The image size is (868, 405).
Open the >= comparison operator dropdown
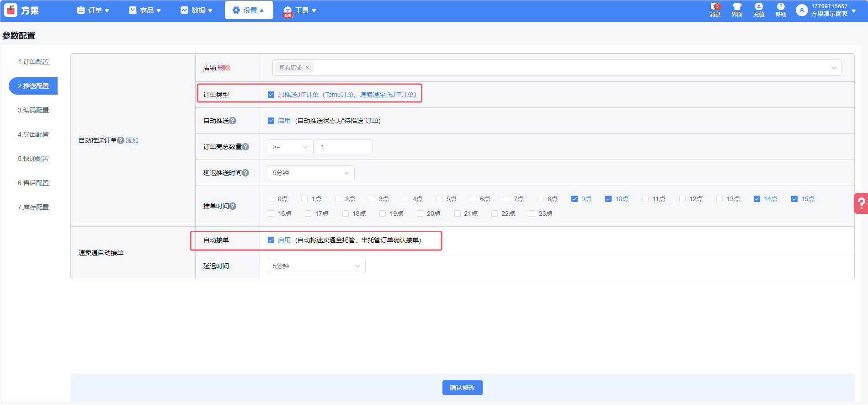click(290, 147)
